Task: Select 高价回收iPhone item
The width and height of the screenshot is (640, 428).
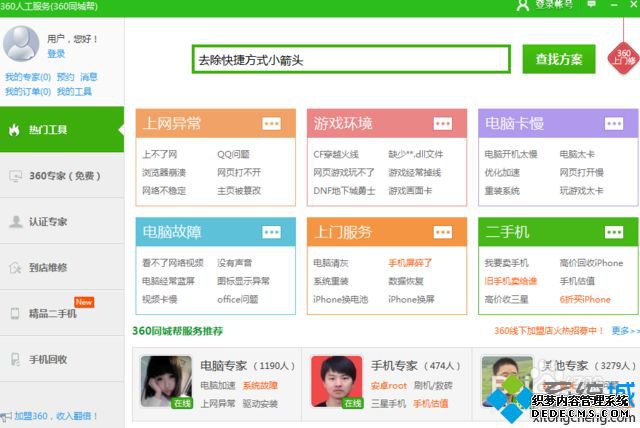Action: tap(591, 263)
